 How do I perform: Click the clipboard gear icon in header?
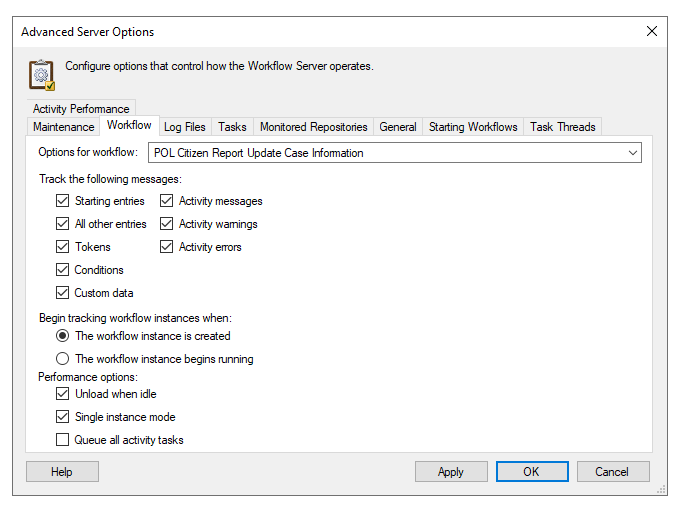coord(42,75)
